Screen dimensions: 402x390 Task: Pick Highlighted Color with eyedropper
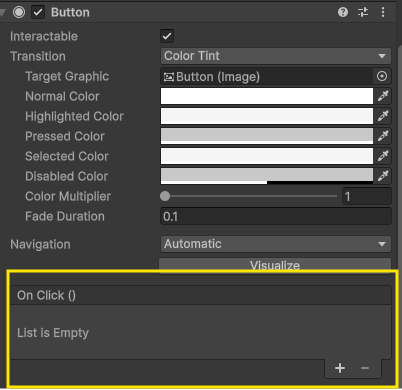tap(383, 116)
